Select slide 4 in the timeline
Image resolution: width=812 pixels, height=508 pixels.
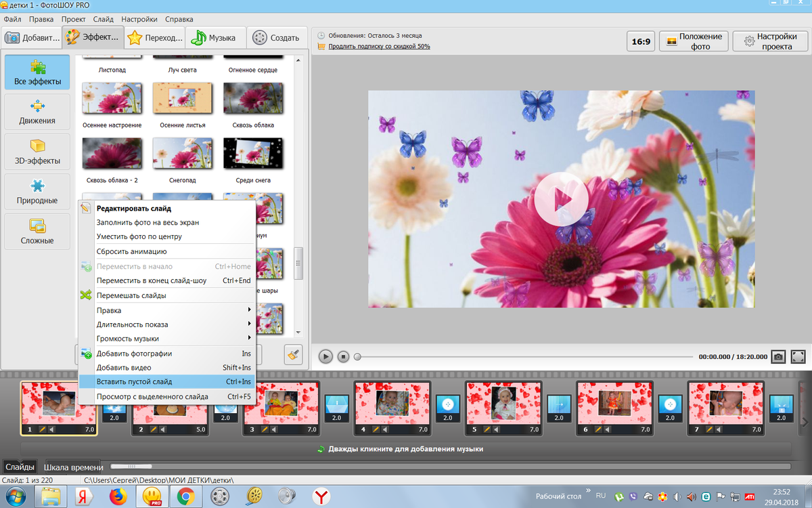pyautogui.click(x=392, y=408)
